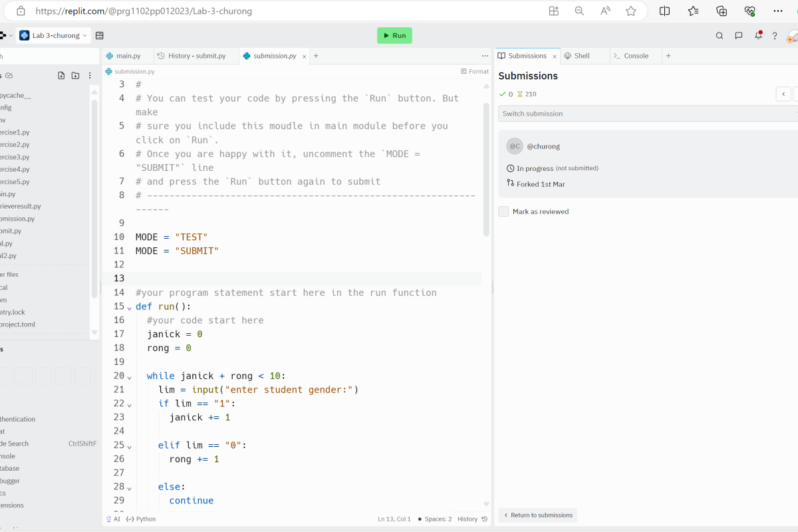Viewport: 798px width, 532px height.
Task: Click Return to submissions button
Action: (x=538, y=515)
